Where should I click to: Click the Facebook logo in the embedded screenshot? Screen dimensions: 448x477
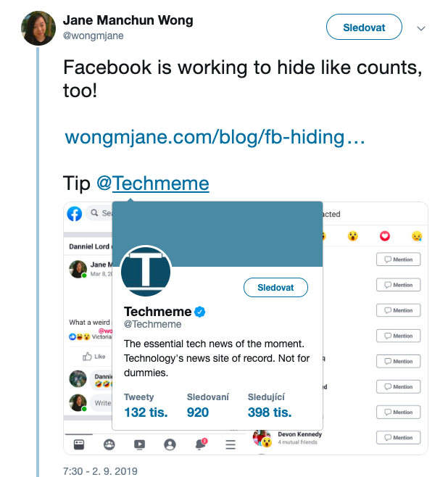(x=74, y=213)
